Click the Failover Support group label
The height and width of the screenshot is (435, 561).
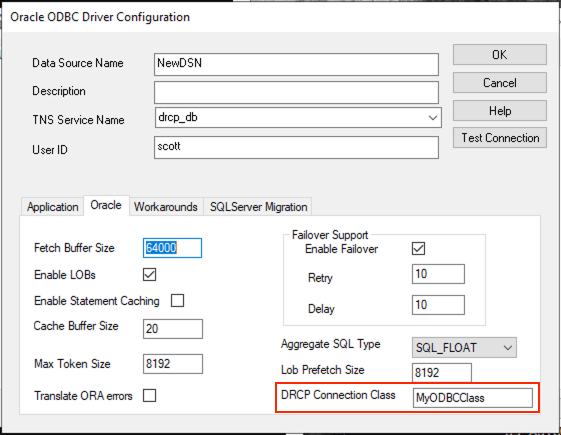[x=330, y=235]
